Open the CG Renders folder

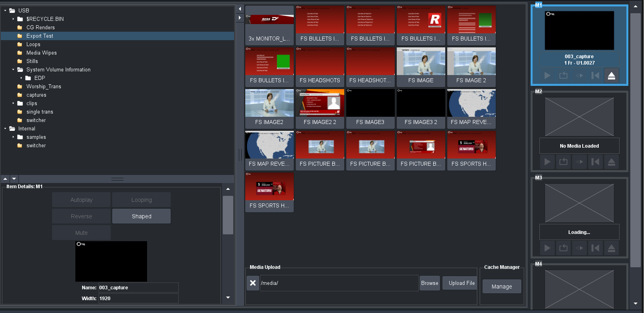pos(40,27)
